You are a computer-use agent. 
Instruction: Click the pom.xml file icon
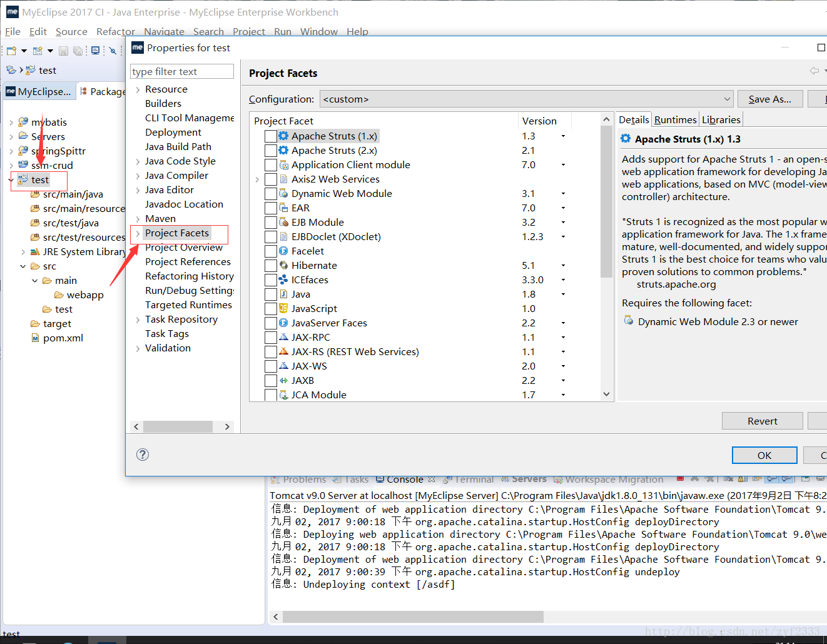coord(36,338)
